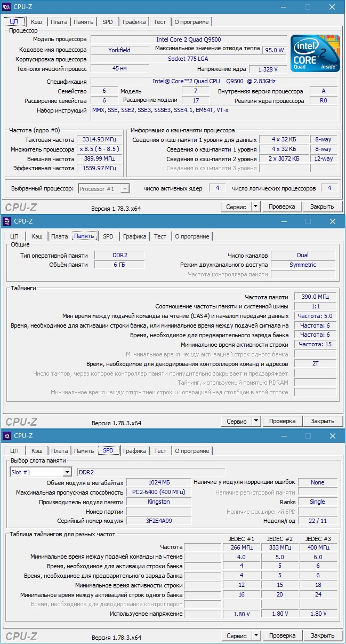Click the PC2-6400 (400 МГц) bandwidth value
346x644 pixels.
coord(158,492)
